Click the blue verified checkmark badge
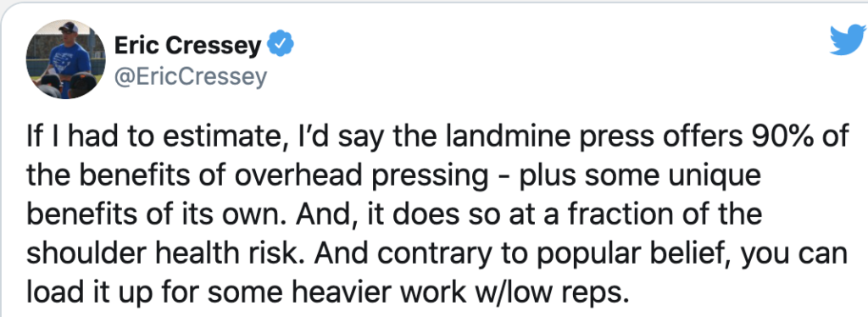The width and height of the screenshot is (868, 317). tap(281, 46)
